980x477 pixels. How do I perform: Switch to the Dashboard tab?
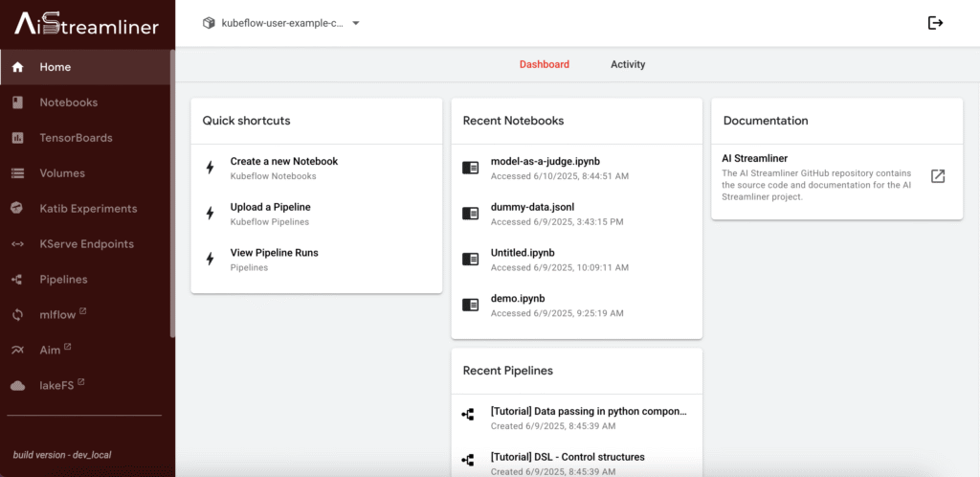[545, 64]
